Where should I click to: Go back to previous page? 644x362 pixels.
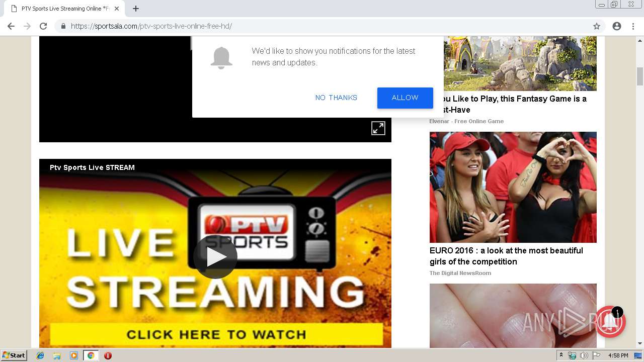pyautogui.click(x=11, y=26)
